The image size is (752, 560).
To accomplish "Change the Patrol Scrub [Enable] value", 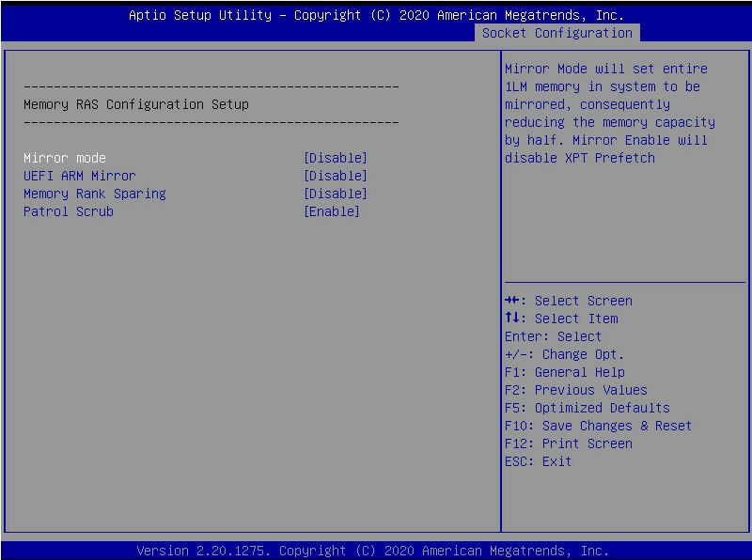I will pos(332,211).
